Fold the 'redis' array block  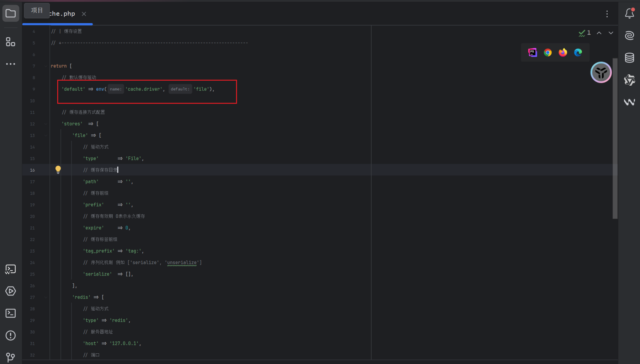(x=46, y=298)
